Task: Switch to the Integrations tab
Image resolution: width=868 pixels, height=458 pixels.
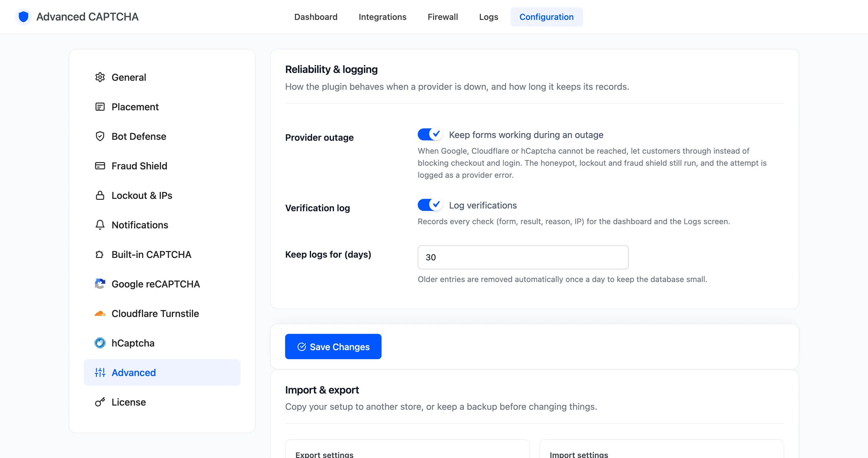Action: pos(382,17)
